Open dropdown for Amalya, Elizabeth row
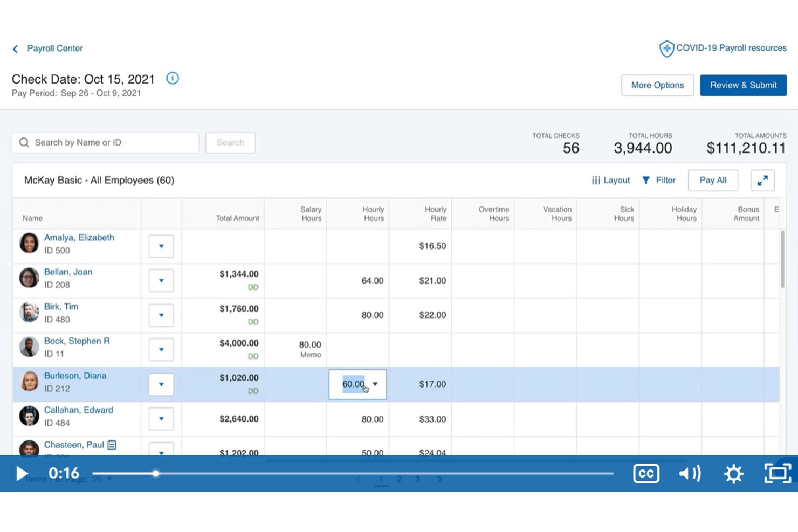The width and height of the screenshot is (798, 532). pyautogui.click(x=161, y=246)
